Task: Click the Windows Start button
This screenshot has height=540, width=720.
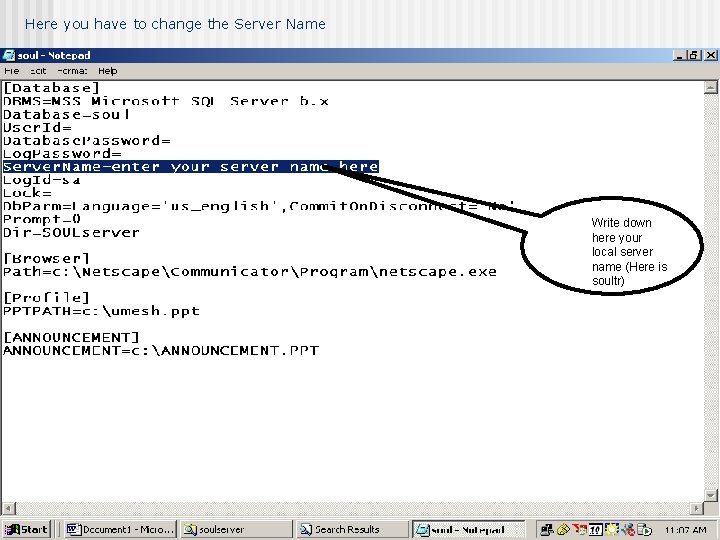Action: (27, 529)
